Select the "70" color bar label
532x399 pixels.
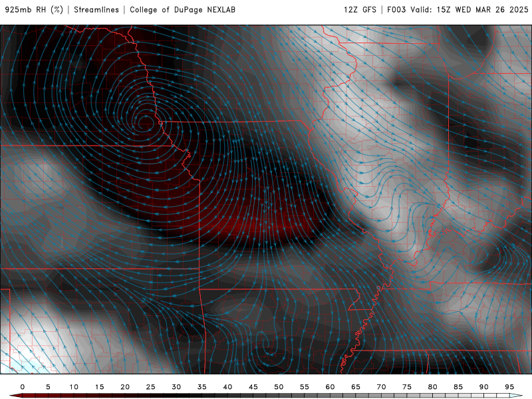pyautogui.click(x=381, y=387)
